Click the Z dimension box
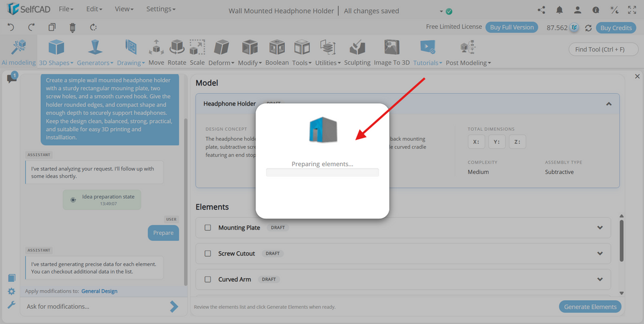Image resolution: width=644 pixels, height=324 pixels. click(x=518, y=142)
